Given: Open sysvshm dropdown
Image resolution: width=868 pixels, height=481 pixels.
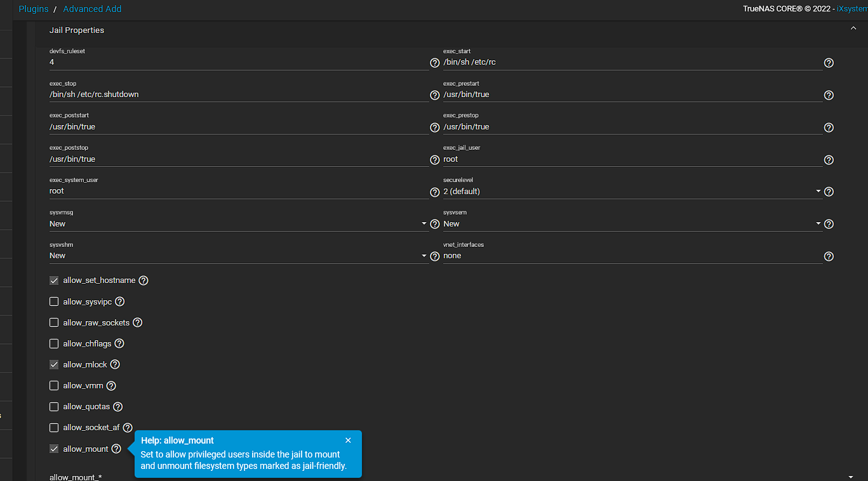Looking at the screenshot, I should pyautogui.click(x=239, y=256).
